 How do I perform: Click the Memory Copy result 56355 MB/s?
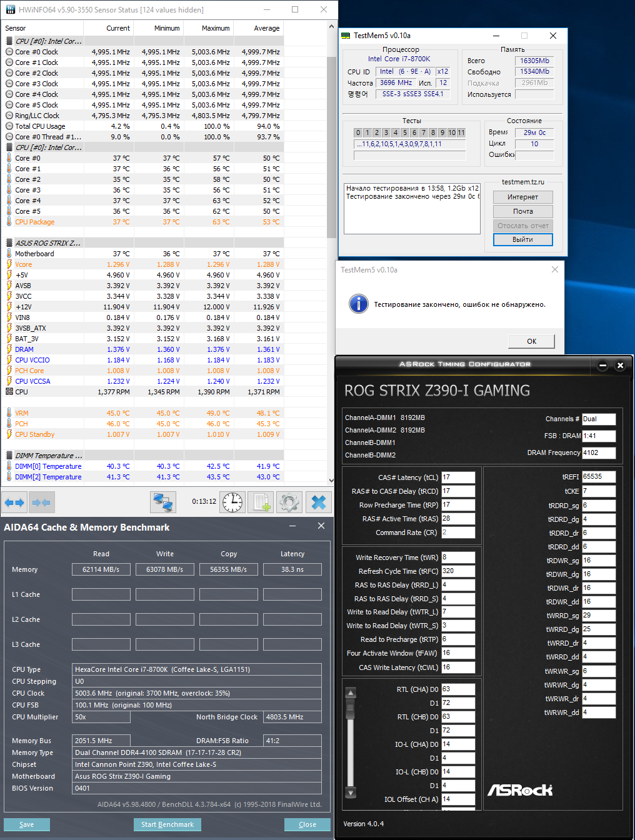tap(229, 569)
